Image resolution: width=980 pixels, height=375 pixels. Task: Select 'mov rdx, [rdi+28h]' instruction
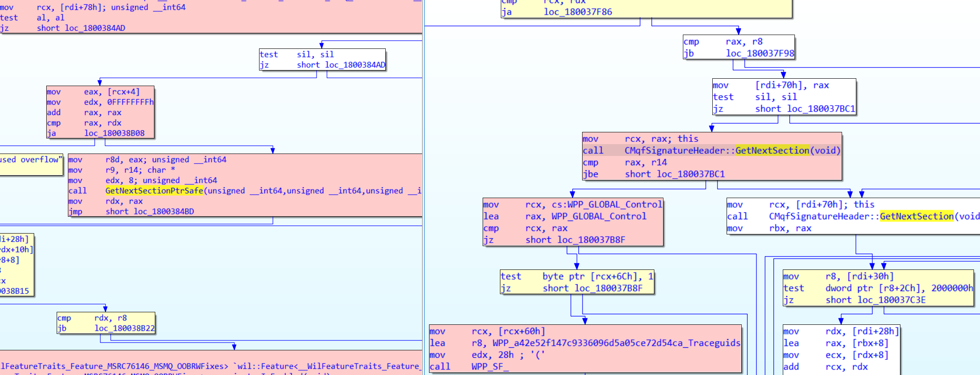841,331
